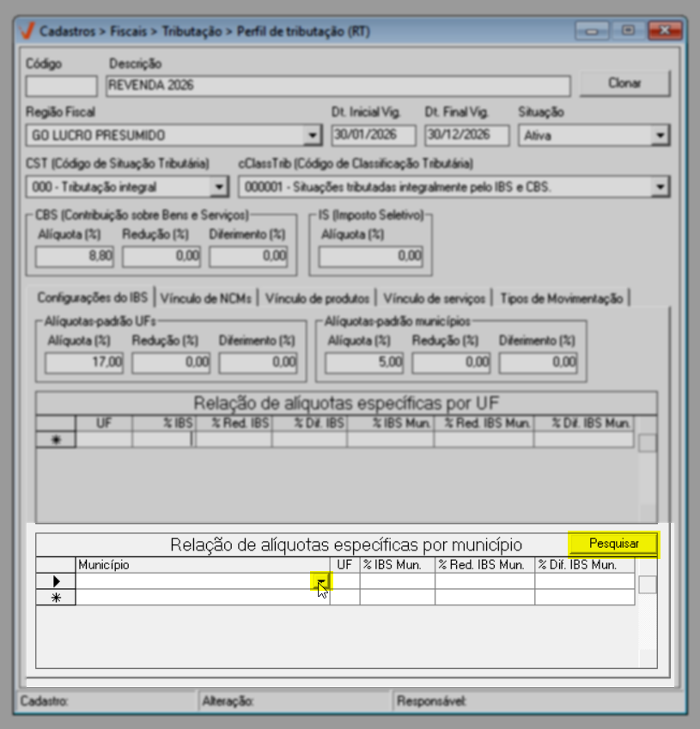
Task: Select the new-row asterisk in município grid
Action: click(56, 598)
